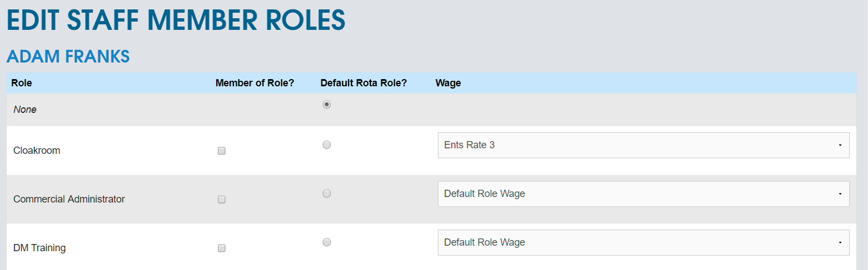Expand the Commercial Administrator wage dropdown
868x270 pixels.
coord(643,194)
